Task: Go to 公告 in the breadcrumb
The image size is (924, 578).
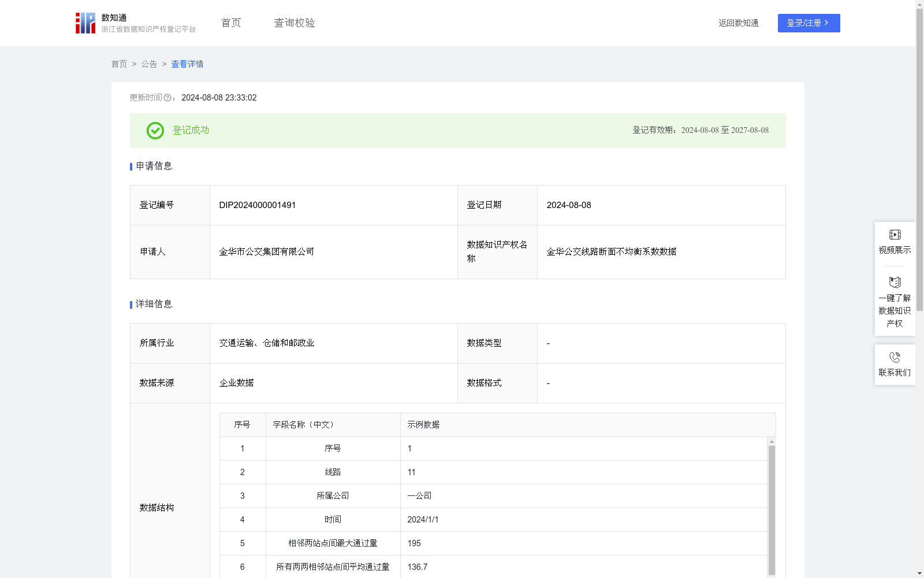Action: (x=149, y=64)
